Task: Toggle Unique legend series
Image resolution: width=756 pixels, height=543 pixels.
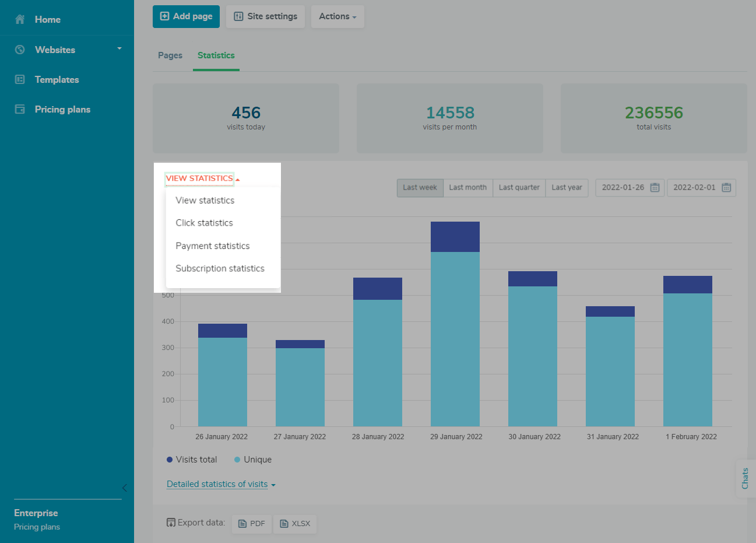Action: (253, 460)
